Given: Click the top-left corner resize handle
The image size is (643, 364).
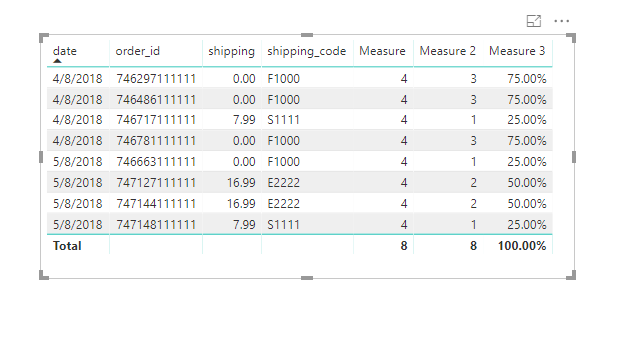Looking at the screenshot, I should click(43, 38).
